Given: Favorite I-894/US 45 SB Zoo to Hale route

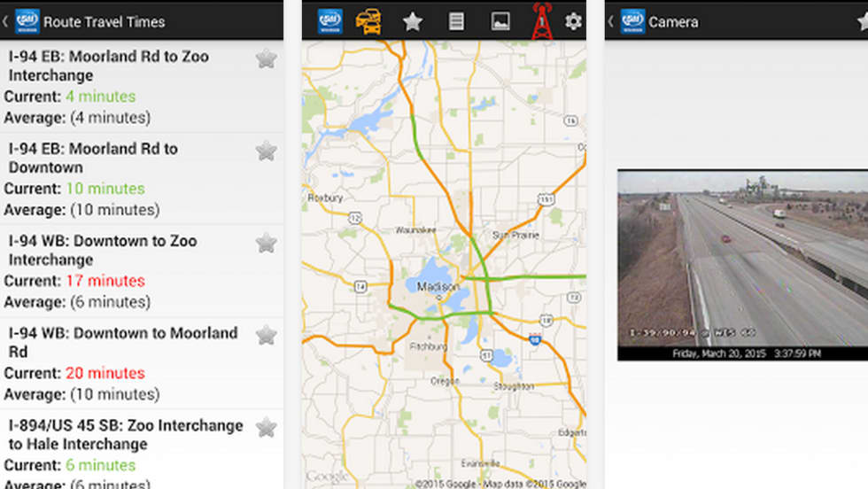Looking at the screenshot, I should coord(266,427).
